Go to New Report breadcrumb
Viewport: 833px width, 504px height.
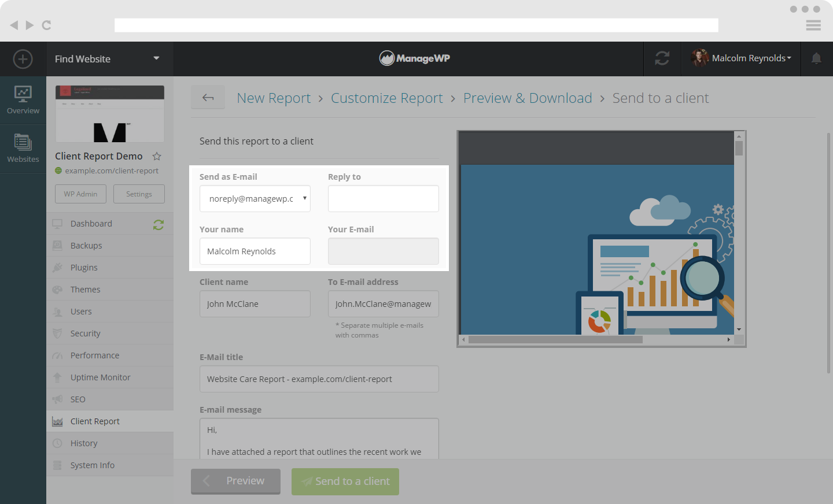tap(274, 98)
